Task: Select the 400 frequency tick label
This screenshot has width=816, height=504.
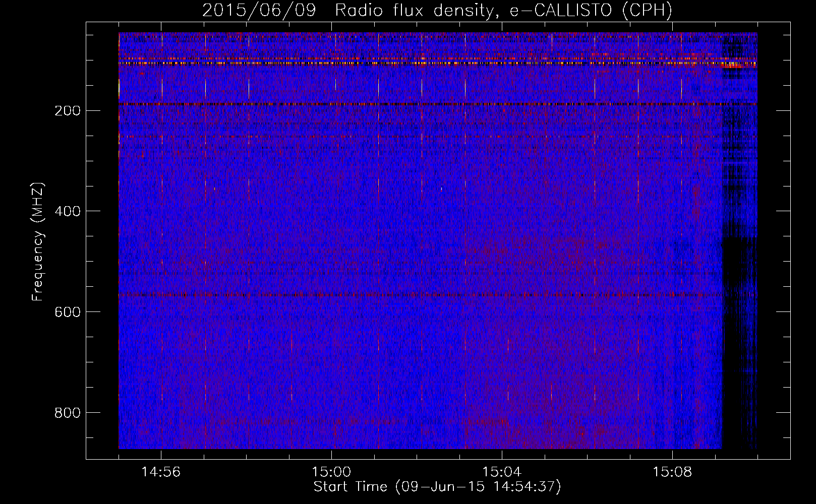Action: click(67, 211)
